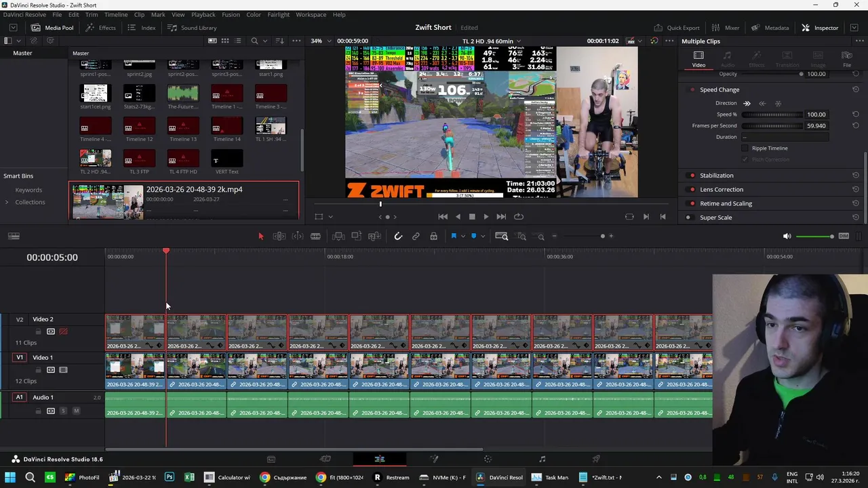Screen dimensions: 868x488
Task: Adjust the Speed % slider
Action: pyautogui.click(x=771, y=115)
